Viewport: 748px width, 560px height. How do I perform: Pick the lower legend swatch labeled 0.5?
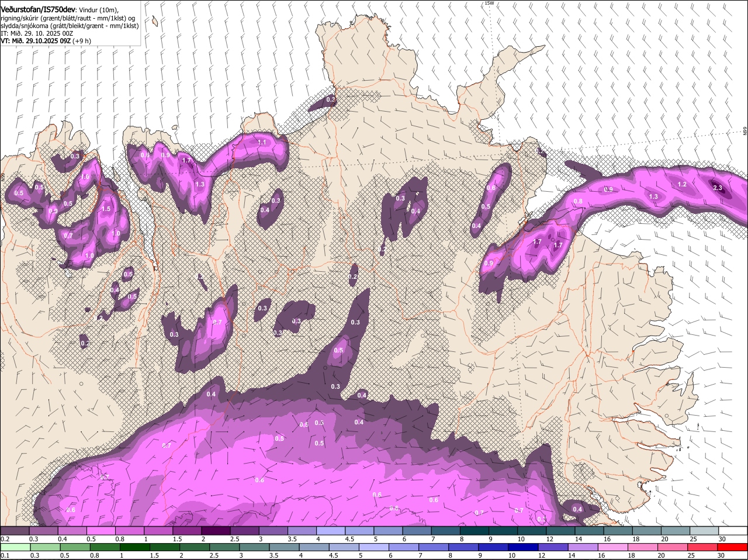tap(74, 547)
